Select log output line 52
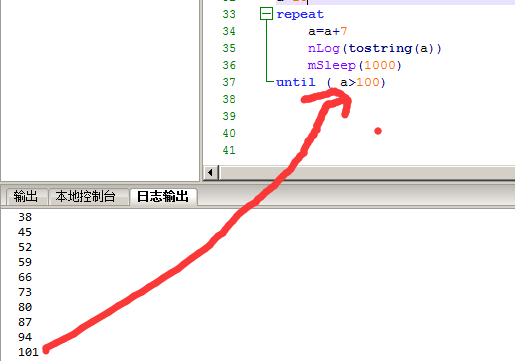Viewport: 515px width, 361px height. pos(25,247)
